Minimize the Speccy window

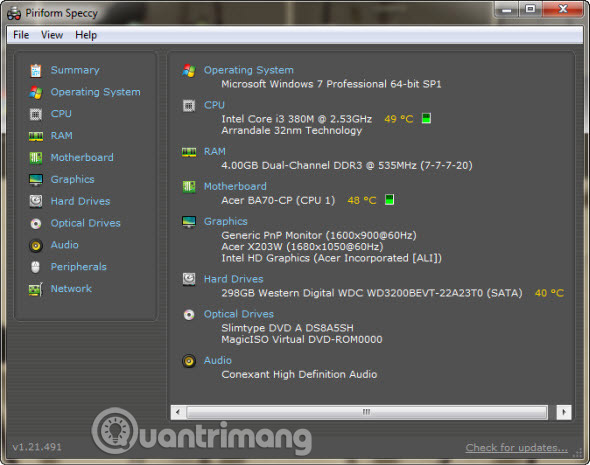coord(507,9)
